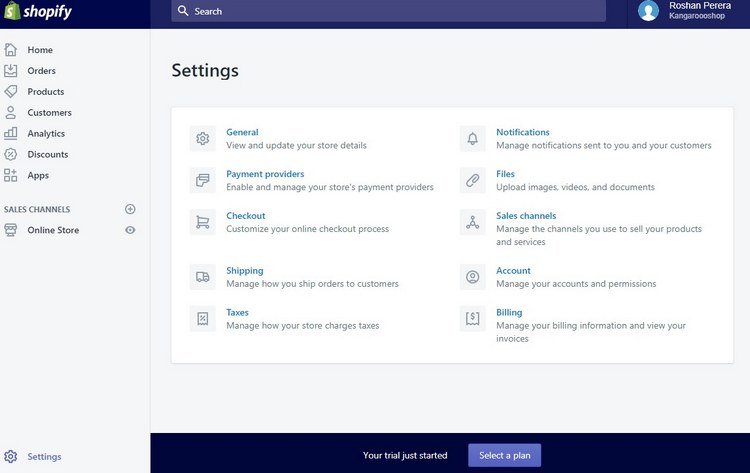The image size is (750, 473).
Task: Open the Taxes receipt icon
Action: (203, 319)
